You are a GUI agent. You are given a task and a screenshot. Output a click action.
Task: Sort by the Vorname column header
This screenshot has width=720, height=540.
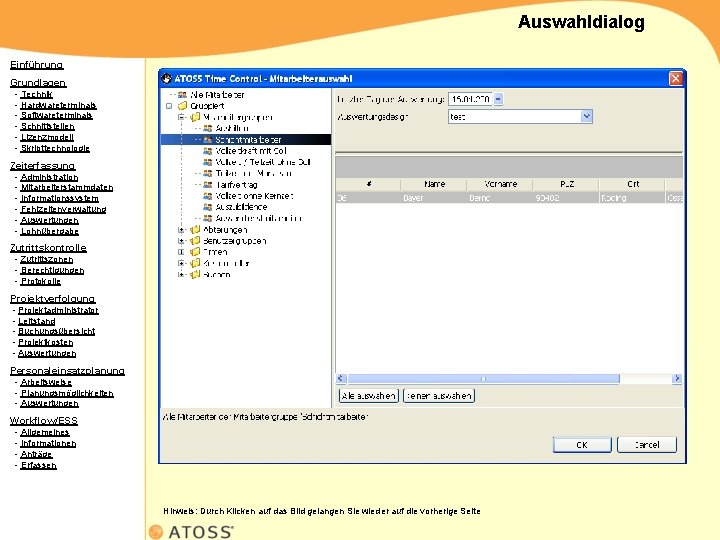pos(500,184)
